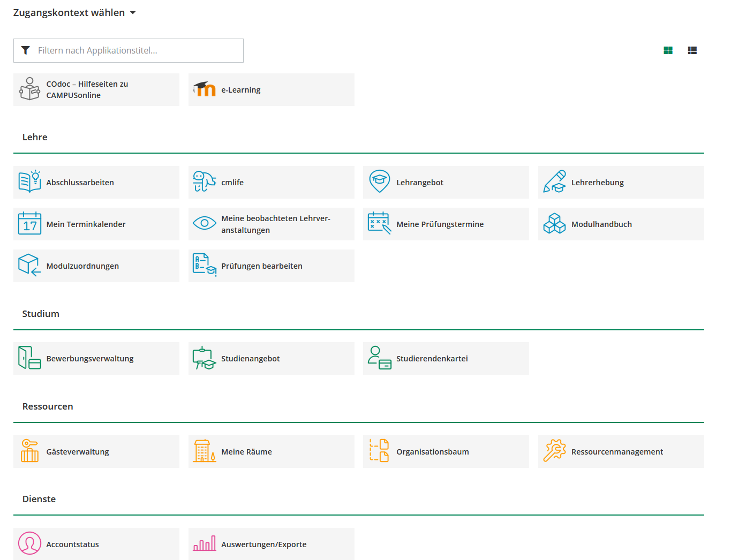Viewport: 731px width, 560px height.
Task: Click the Lehre section heading
Action: tap(35, 137)
